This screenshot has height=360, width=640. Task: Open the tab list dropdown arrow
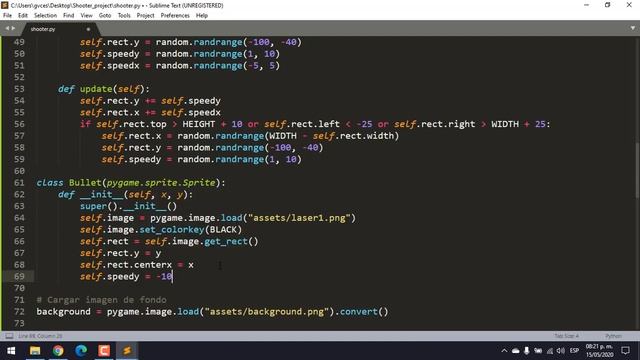633,28
